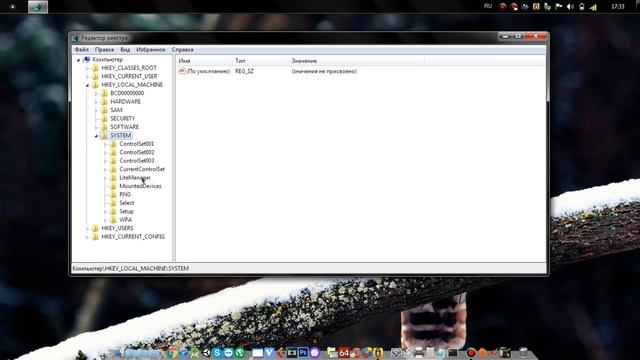
Task: Open the volume tray icon
Action: 570,7
